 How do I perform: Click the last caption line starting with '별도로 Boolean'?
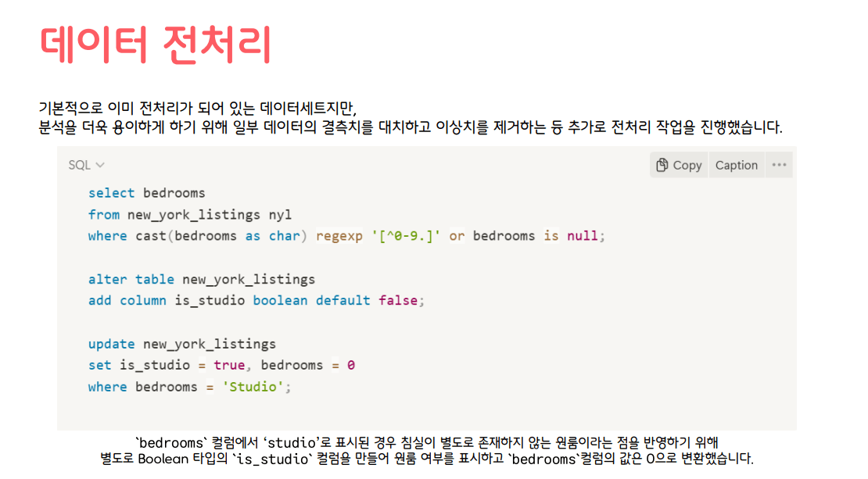pyautogui.click(x=426, y=459)
